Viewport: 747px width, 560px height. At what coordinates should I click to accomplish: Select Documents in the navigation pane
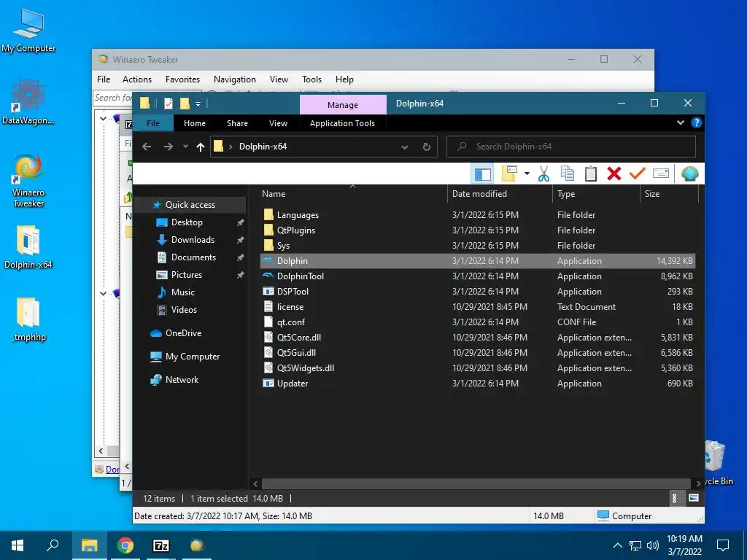tap(193, 257)
